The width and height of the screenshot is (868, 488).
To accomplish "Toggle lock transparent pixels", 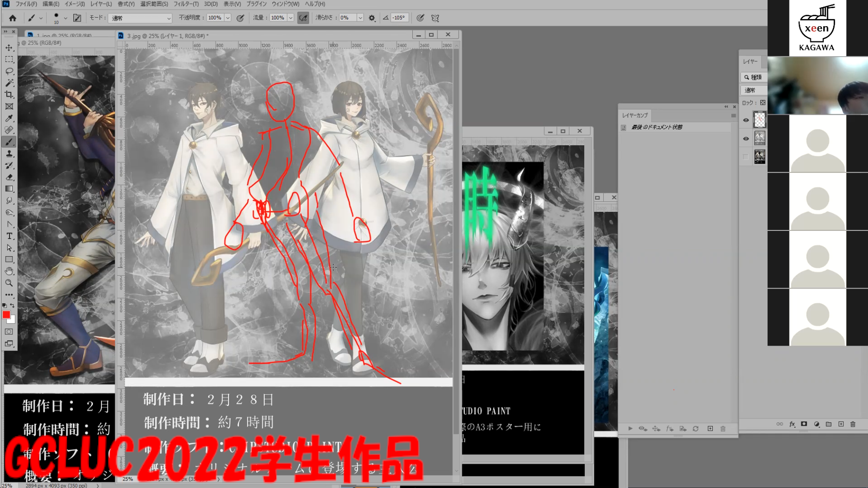I will pos(763,103).
